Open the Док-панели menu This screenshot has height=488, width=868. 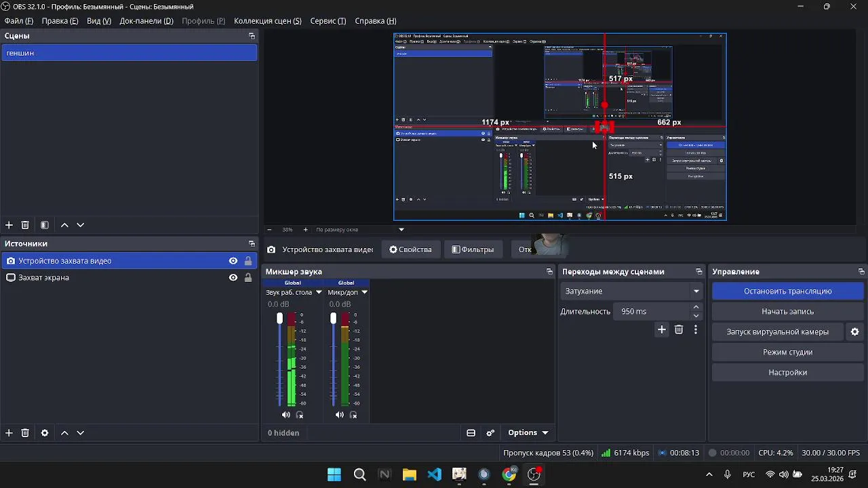[x=146, y=21]
